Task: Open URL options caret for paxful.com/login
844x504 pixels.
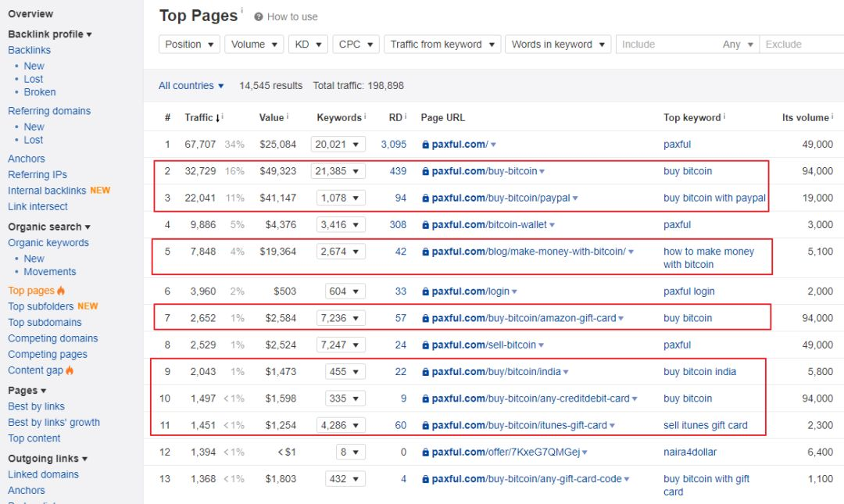Action: tap(514, 291)
